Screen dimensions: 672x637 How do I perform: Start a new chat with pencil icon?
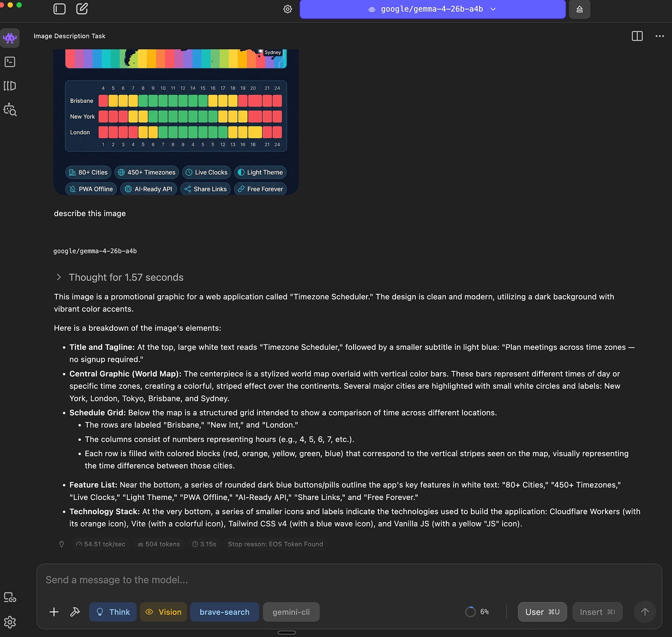pos(82,9)
